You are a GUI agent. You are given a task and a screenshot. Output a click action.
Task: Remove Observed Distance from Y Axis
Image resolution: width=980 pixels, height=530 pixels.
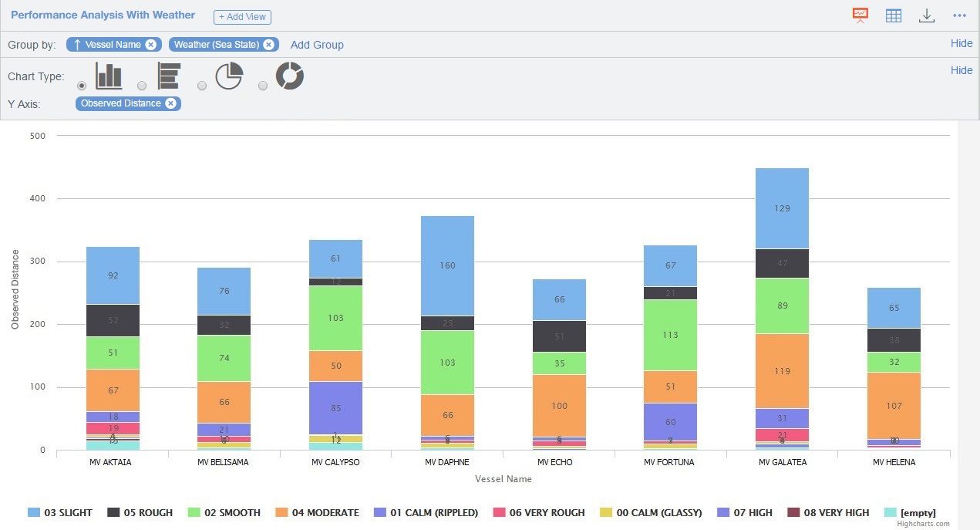[170, 103]
